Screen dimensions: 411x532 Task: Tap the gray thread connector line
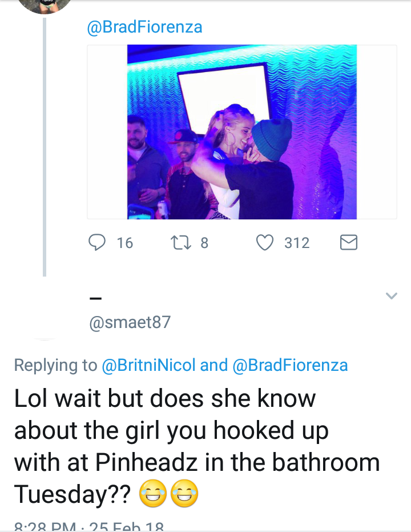(45, 147)
